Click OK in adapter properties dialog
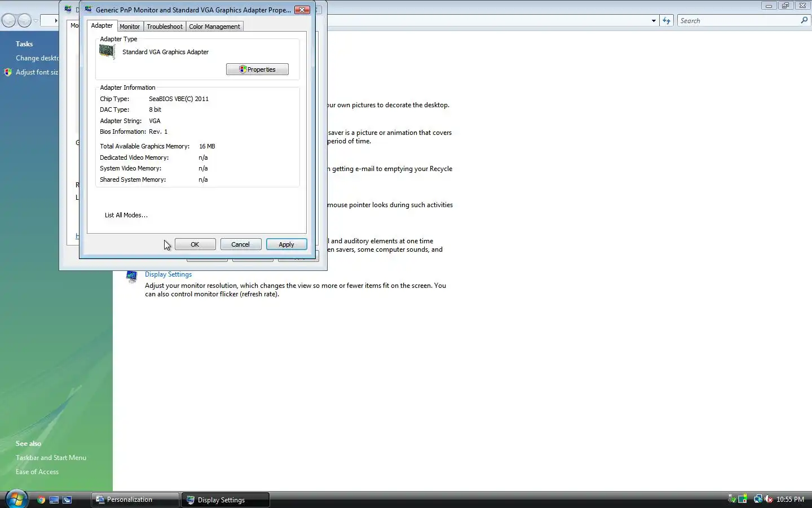The height and width of the screenshot is (508, 812). (195, 244)
